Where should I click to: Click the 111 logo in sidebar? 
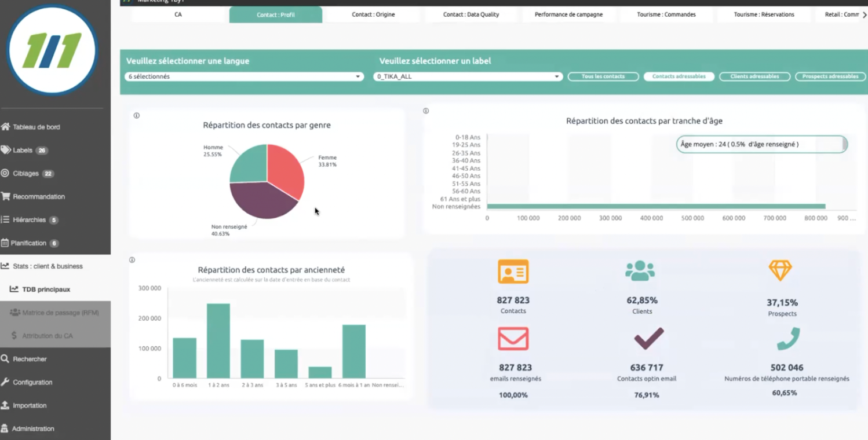pos(52,51)
